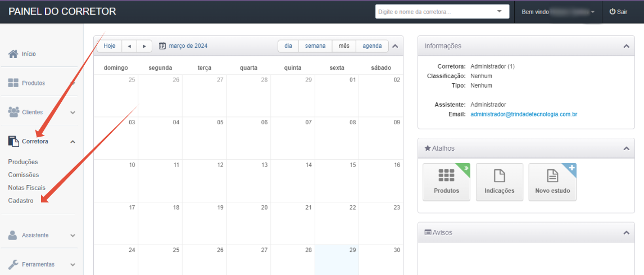Click the Hoje button

(x=109, y=46)
